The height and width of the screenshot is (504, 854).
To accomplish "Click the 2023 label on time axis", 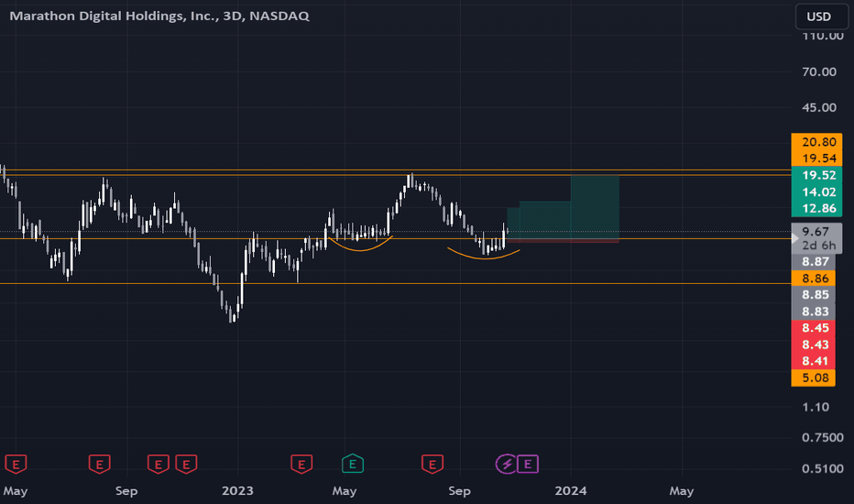I will [x=237, y=491].
